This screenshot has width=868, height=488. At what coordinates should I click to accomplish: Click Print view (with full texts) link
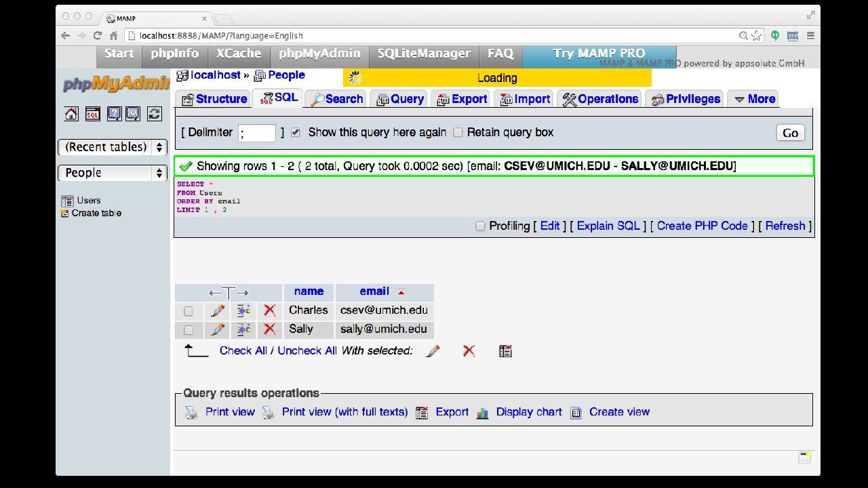tap(344, 412)
